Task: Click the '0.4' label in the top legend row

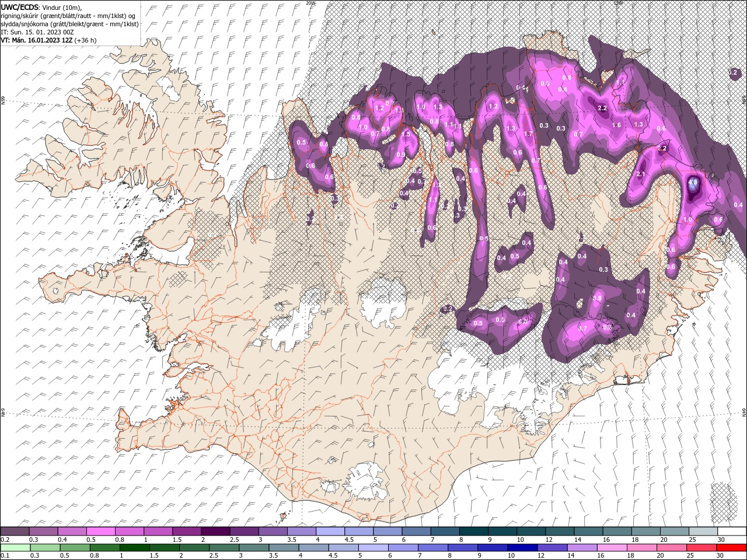Action: (x=62, y=540)
